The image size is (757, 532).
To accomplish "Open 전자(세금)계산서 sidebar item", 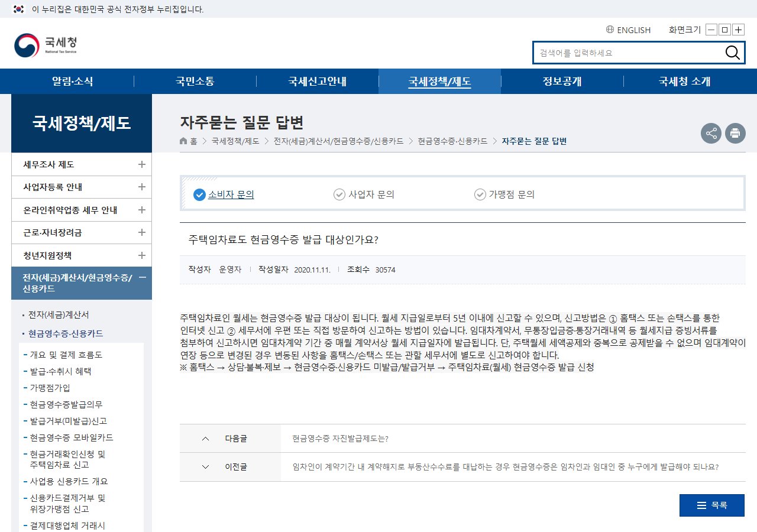I will click(59, 314).
